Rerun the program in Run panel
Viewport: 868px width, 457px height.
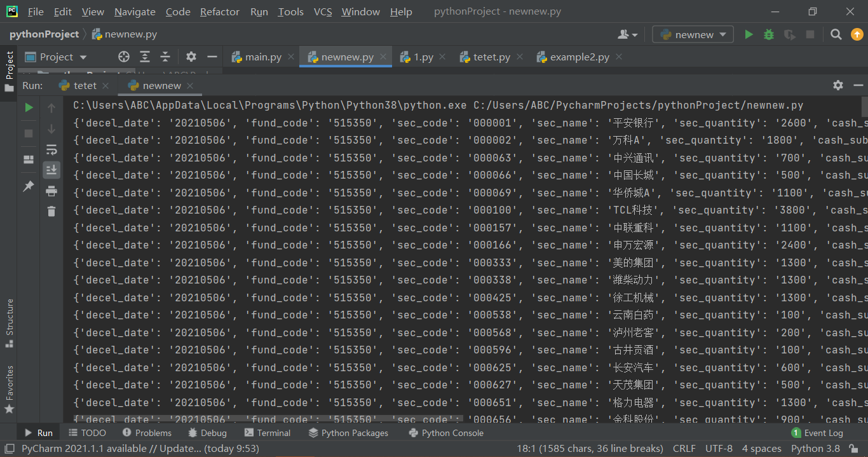coord(29,107)
